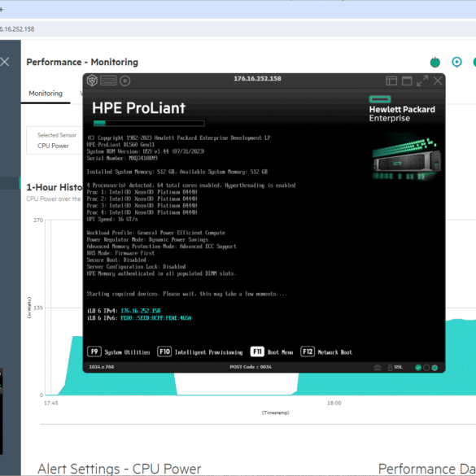The height and width of the screenshot is (476, 476).
Task: Click the Proc 4 Intel Xeon Platinum line
Action: [x=142, y=212]
